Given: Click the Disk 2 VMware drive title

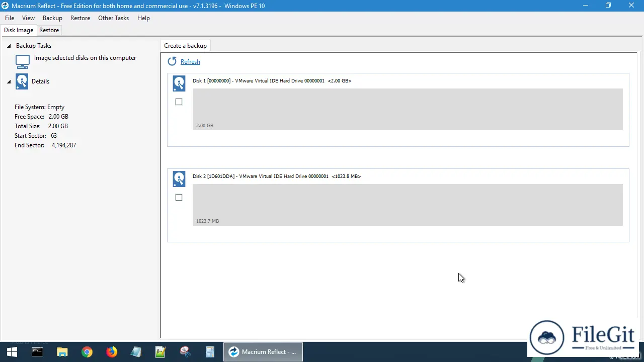Looking at the screenshot, I should point(277,176).
